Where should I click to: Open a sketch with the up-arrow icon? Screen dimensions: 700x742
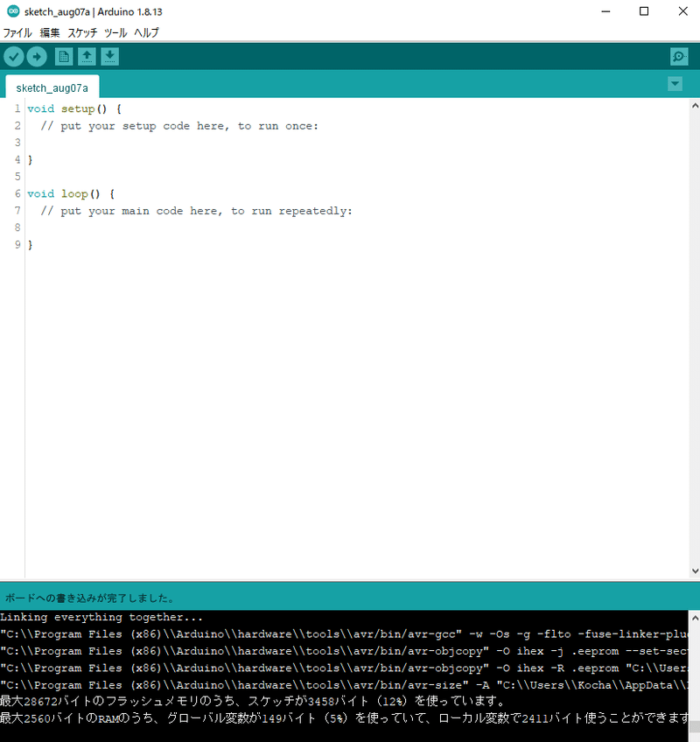point(87,57)
